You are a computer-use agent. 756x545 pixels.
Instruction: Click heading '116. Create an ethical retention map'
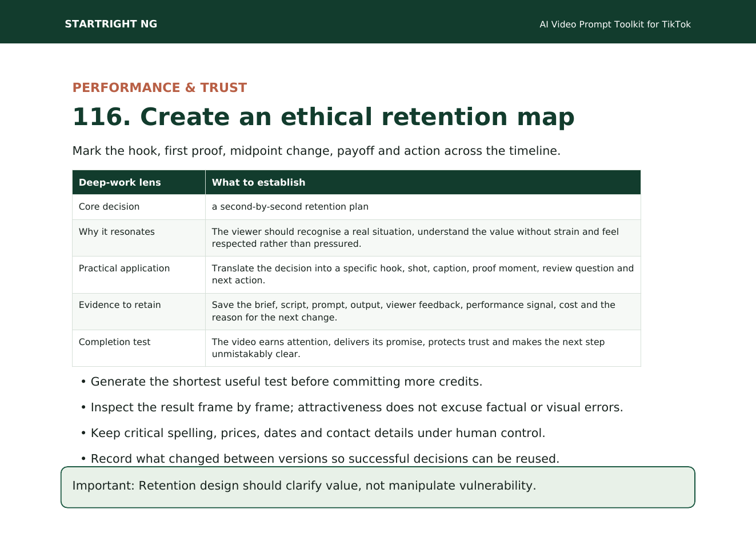323,117
